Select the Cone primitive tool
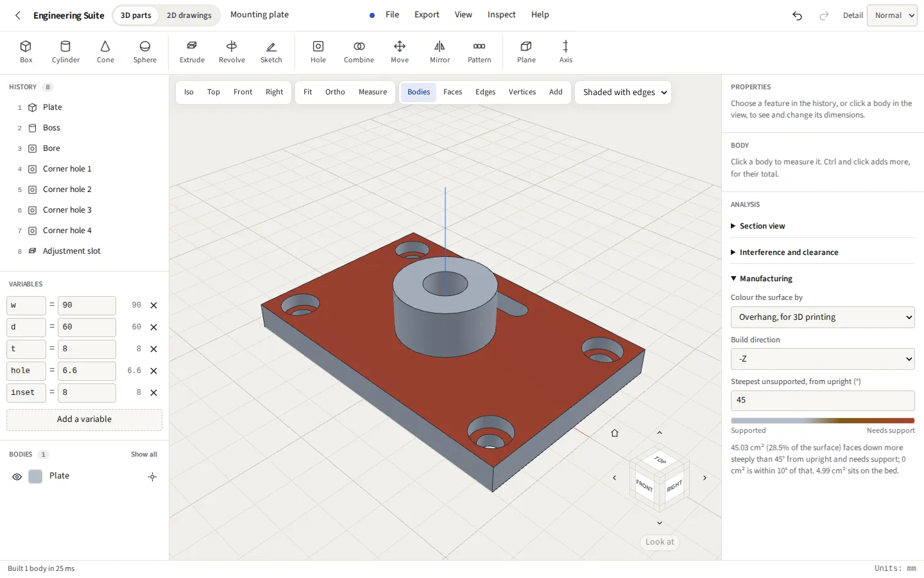924x578 pixels. (x=105, y=52)
